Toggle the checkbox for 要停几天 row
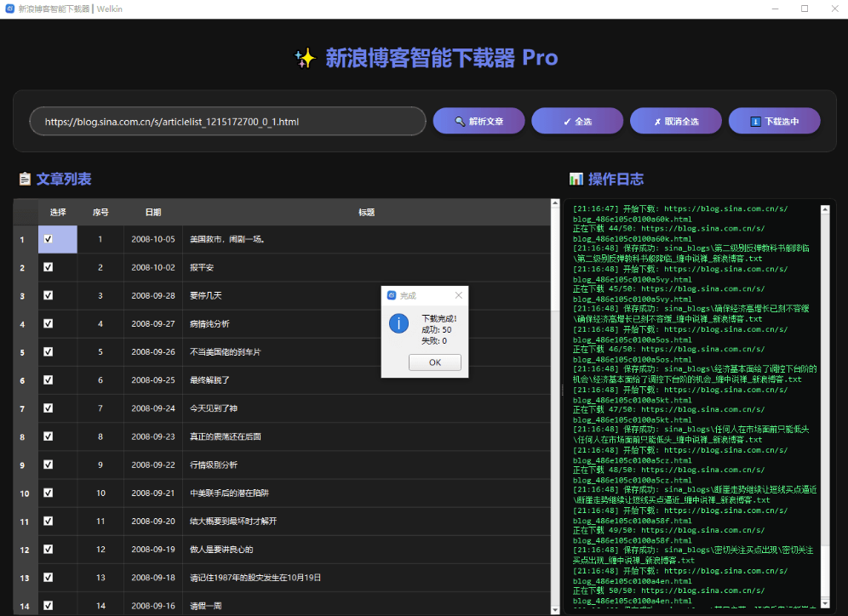Viewport: 848px width, 616px height. [x=49, y=295]
